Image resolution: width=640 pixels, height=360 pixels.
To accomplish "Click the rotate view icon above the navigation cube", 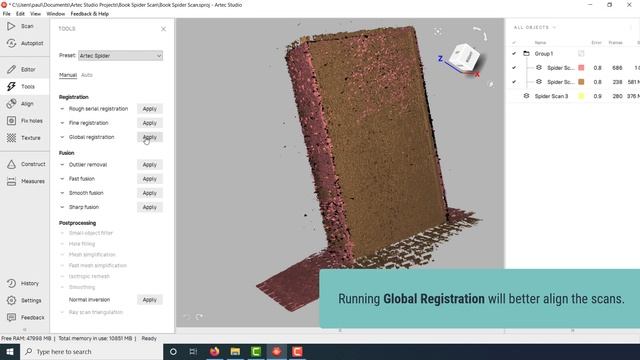I will coord(480,33).
